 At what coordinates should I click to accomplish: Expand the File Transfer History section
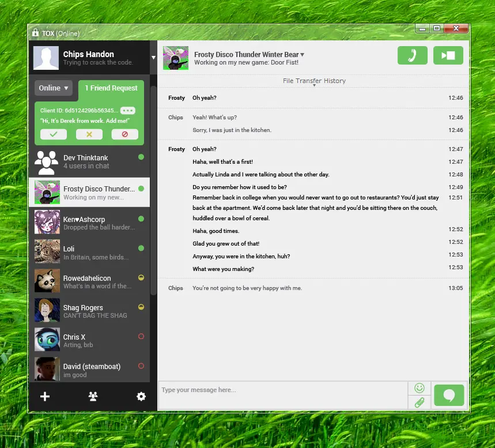[x=314, y=81]
